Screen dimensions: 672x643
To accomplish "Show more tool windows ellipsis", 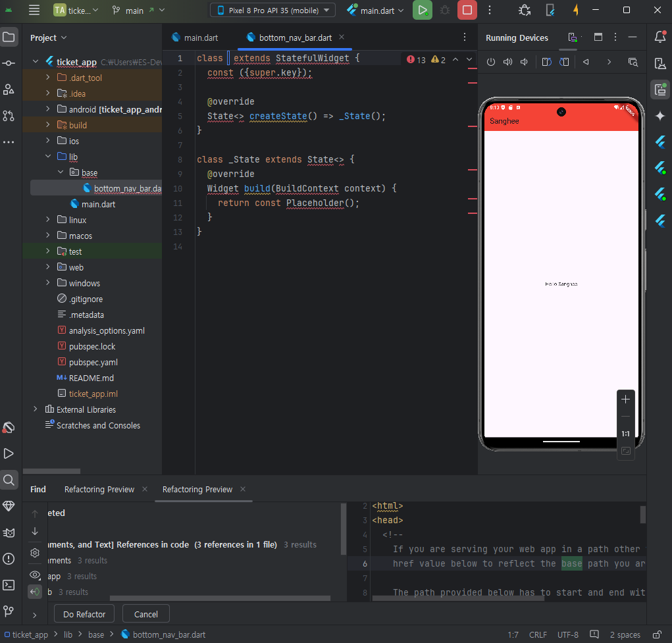I will (9, 142).
